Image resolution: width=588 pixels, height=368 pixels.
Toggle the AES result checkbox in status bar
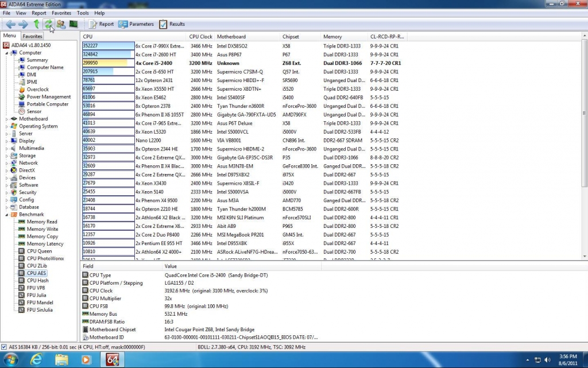5,347
